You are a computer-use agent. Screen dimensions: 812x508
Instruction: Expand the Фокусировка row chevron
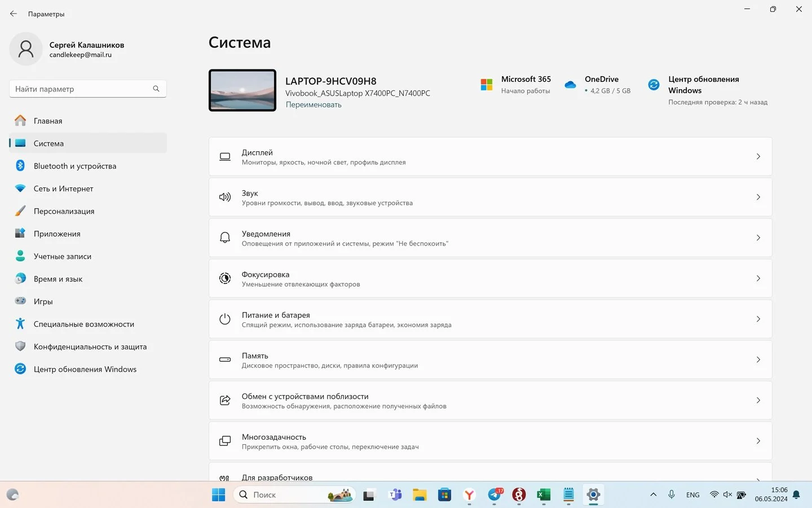click(x=758, y=278)
